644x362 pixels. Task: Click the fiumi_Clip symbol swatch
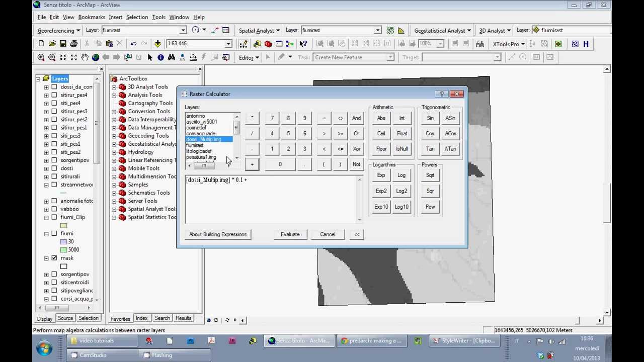(63, 226)
